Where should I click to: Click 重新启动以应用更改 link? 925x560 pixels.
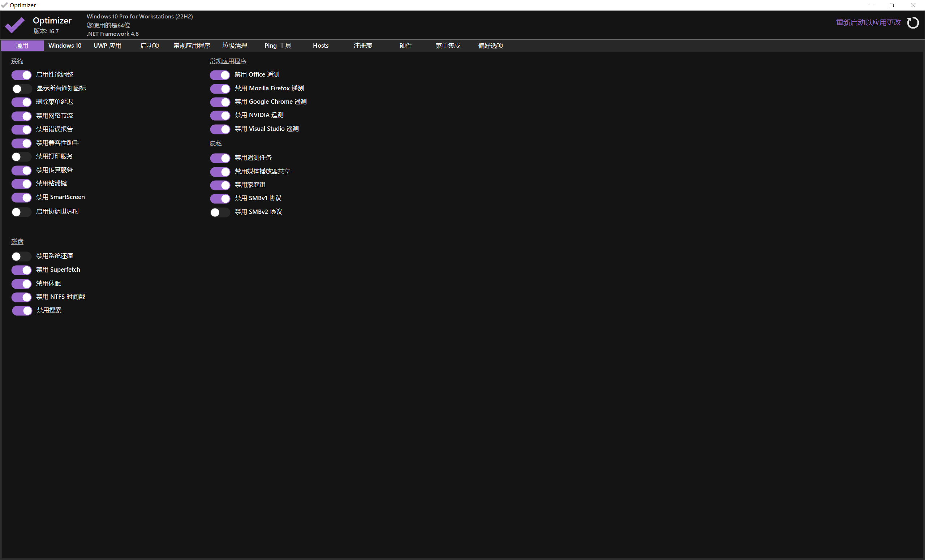(x=868, y=22)
